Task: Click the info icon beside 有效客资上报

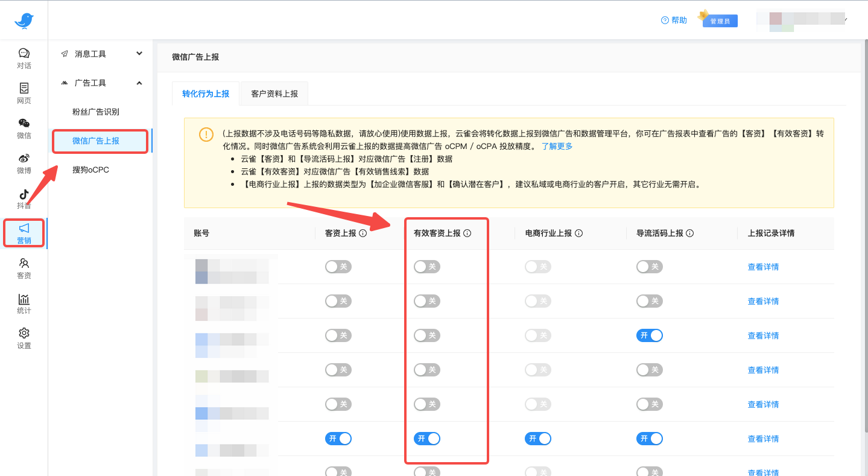Action: [x=467, y=233]
